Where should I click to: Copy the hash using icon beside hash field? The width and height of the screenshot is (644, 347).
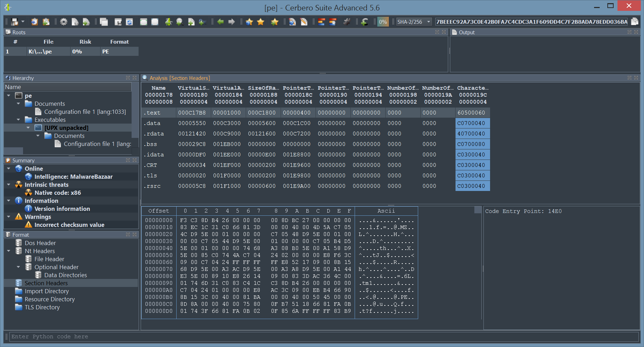click(x=635, y=22)
